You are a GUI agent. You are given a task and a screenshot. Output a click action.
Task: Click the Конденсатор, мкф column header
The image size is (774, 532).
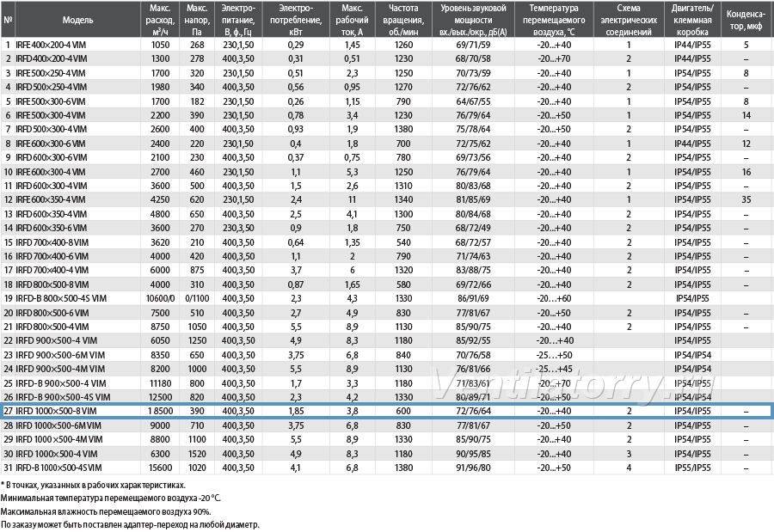point(746,20)
